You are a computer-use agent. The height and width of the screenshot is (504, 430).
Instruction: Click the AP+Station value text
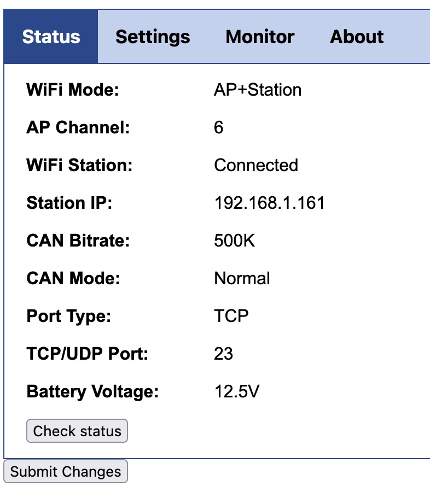pyautogui.click(x=258, y=90)
